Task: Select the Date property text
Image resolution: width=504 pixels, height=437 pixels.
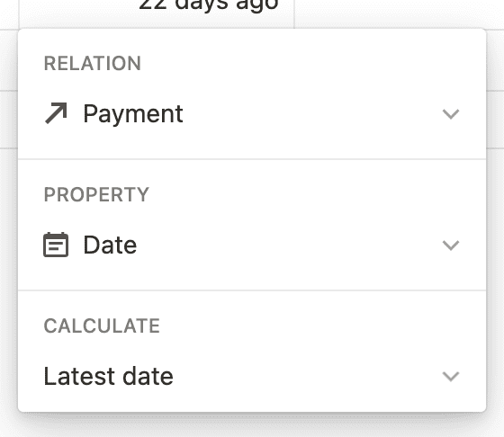Action: tap(110, 245)
